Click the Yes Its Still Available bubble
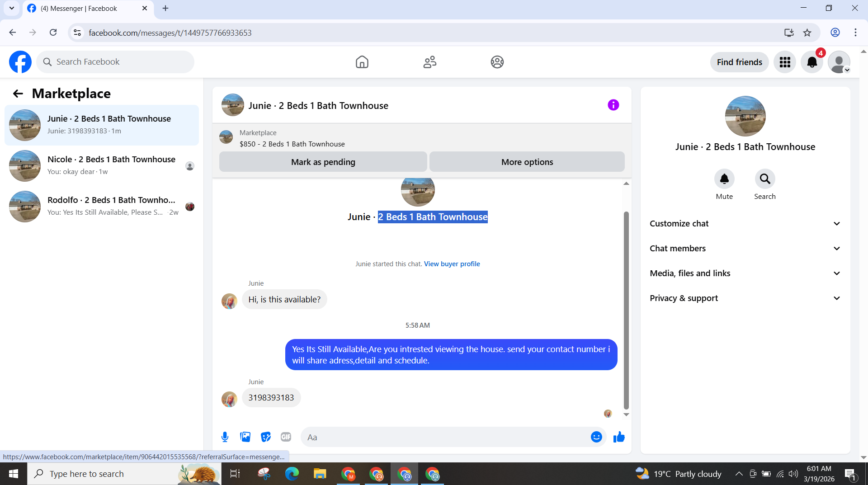The width and height of the screenshot is (868, 485). click(x=451, y=355)
